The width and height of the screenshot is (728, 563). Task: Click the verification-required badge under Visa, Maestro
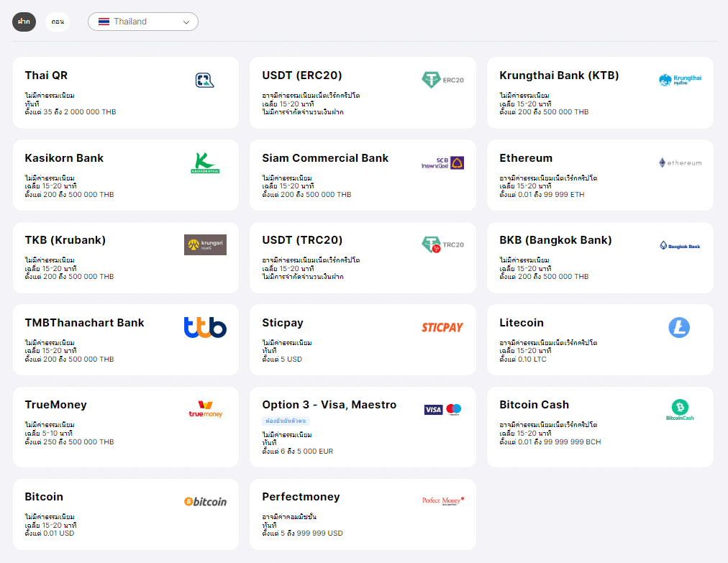[x=286, y=421]
